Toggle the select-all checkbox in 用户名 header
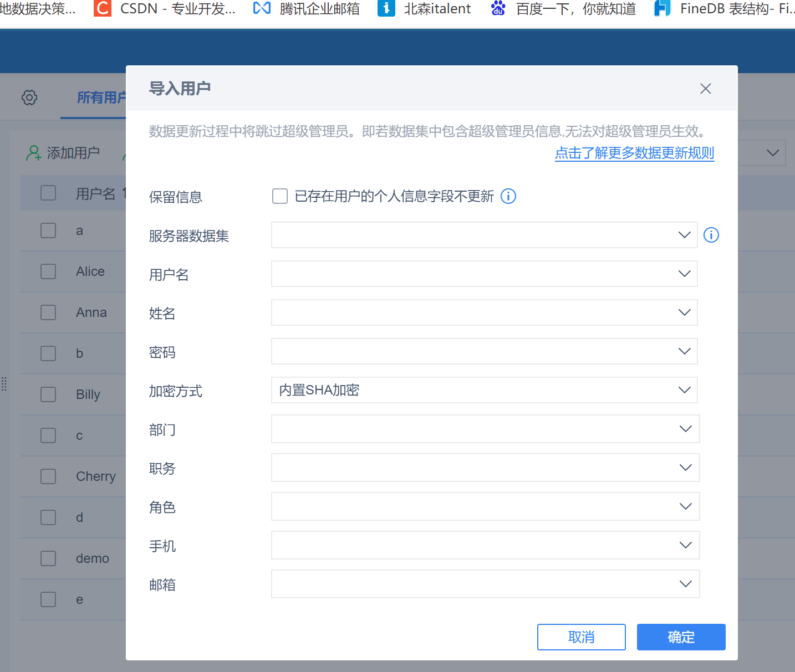 (48, 193)
